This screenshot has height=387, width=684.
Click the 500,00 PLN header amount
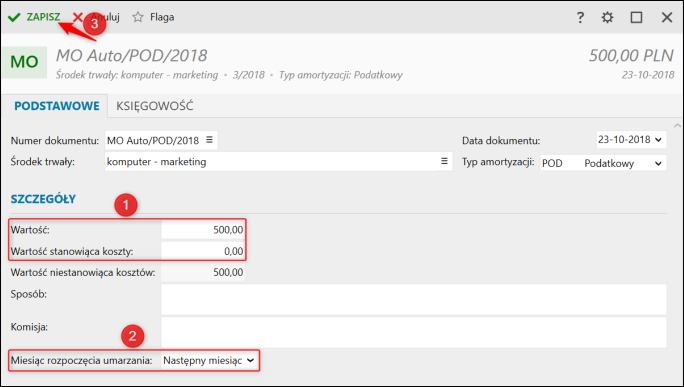(x=631, y=56)
